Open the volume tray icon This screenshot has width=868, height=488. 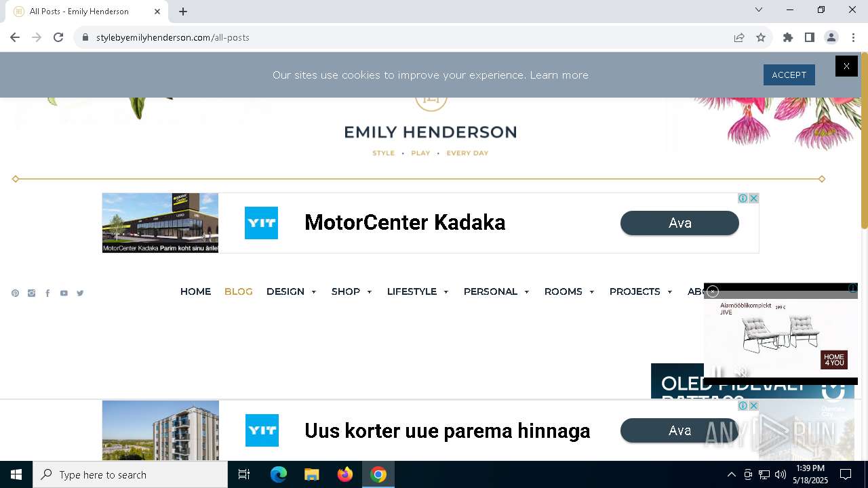(x=781, y=474)
